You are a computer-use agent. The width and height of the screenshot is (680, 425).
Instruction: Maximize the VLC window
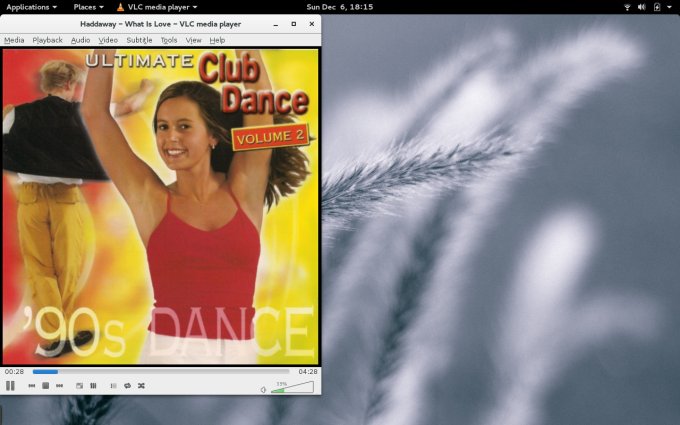click(x=294, y=24)
